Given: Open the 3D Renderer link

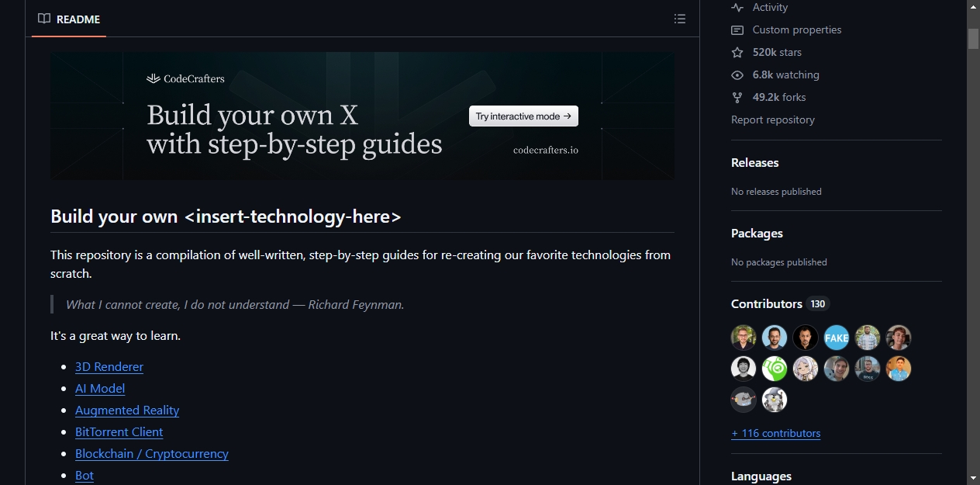Looking at the screenshot, I should point(109,366).
